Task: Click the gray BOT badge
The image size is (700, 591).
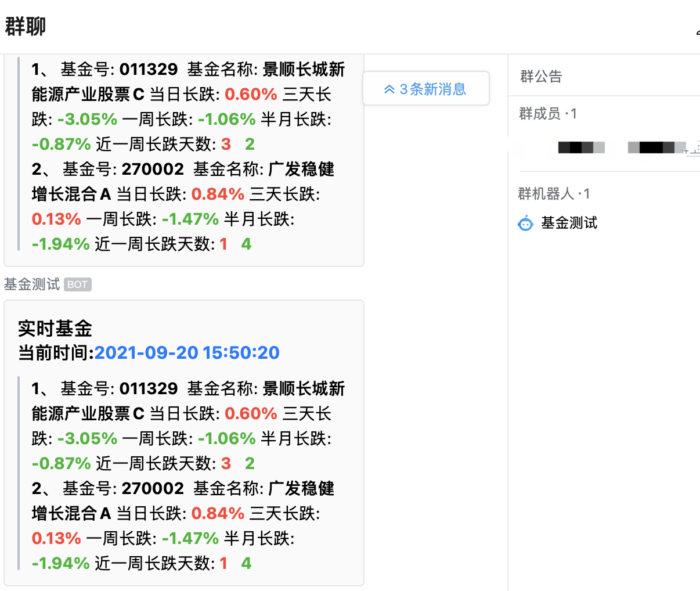Action: point(78,284)
